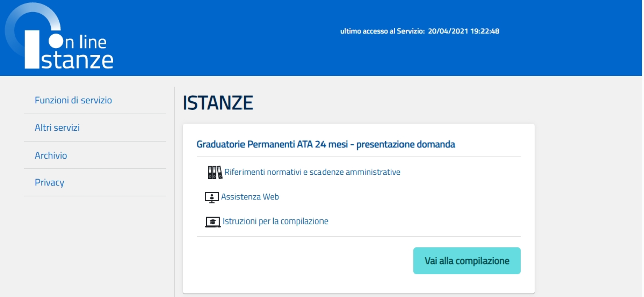Click Vai alla compilazione button
The image size is (644, 297).
pyautogui.click(x=467, y=261)
